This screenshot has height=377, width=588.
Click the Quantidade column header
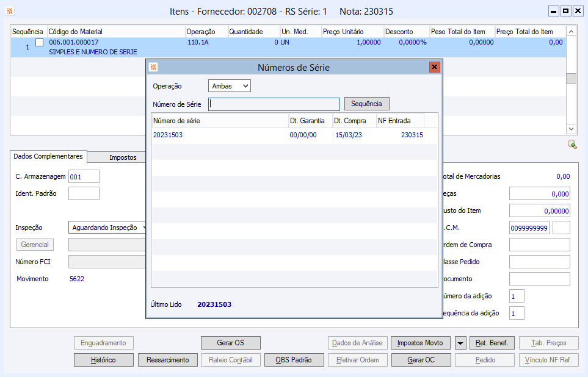click(254, 32)
